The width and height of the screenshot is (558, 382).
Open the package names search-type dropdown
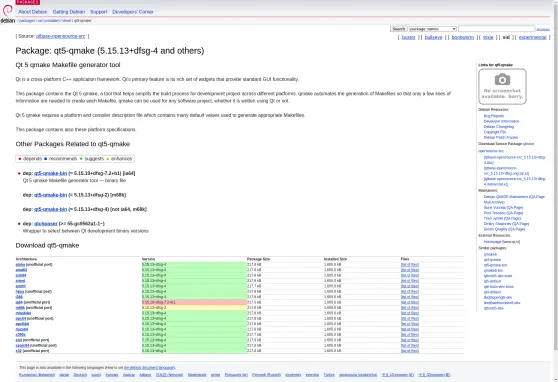[x=433, y=29]
